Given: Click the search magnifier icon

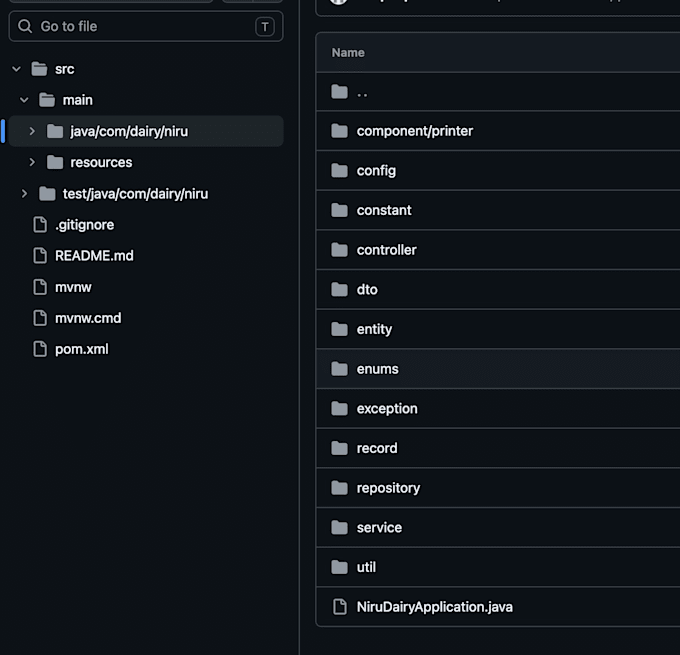Looking at the screenshot, I should tap(25, 26).
